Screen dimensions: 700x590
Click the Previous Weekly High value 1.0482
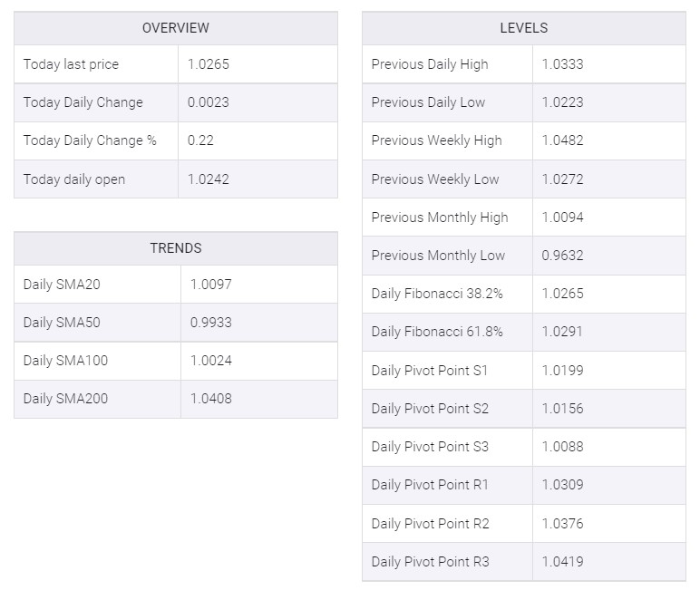coord(563,140)
